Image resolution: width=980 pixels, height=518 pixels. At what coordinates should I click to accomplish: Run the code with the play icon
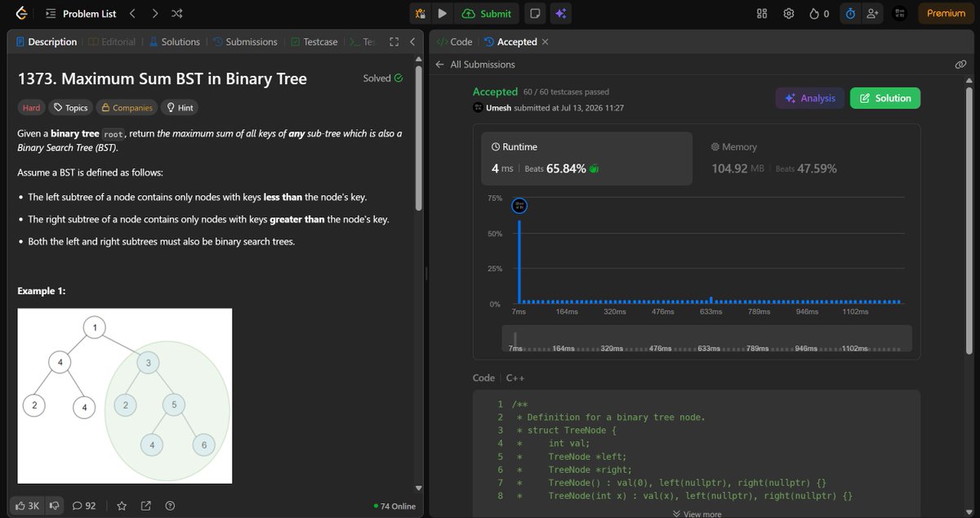tap(442, 14)
